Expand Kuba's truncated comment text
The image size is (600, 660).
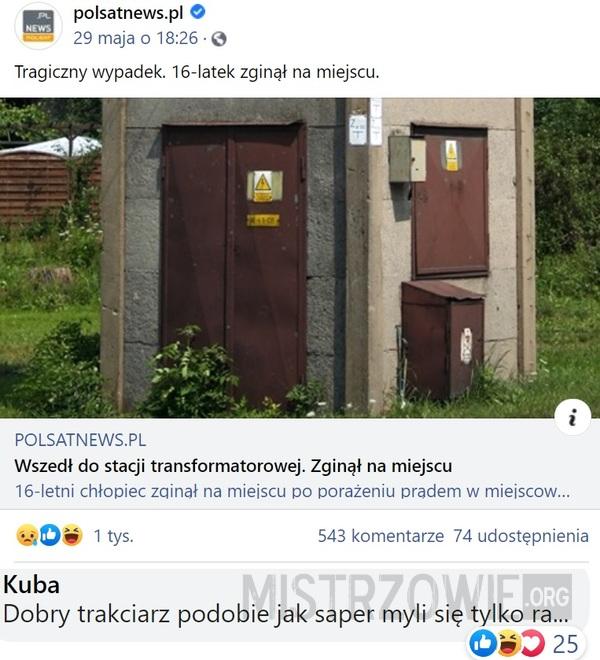286,614
